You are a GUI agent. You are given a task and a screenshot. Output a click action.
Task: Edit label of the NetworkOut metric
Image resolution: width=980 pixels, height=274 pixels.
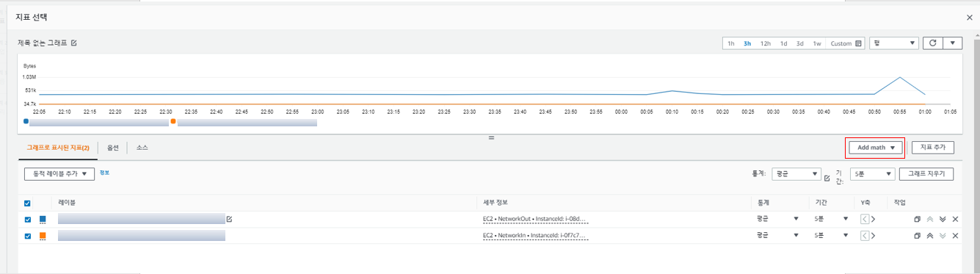229,219
